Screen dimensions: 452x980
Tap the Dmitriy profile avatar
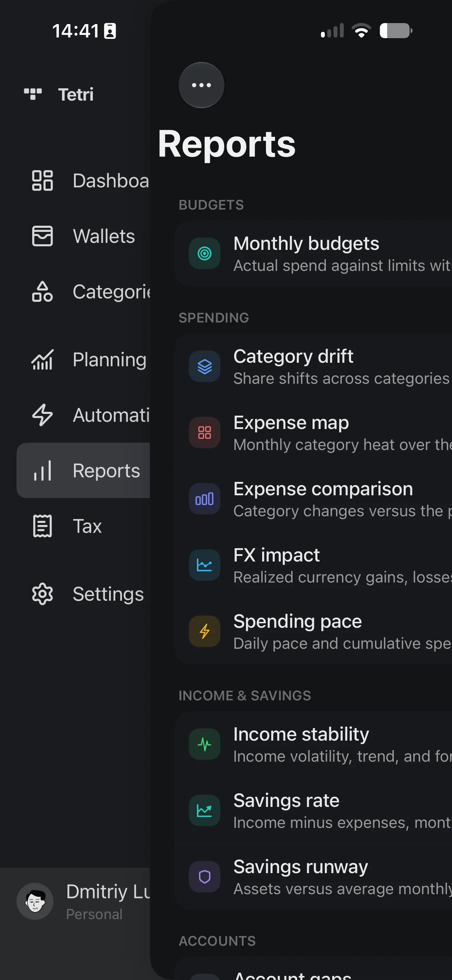click(35, 901)
